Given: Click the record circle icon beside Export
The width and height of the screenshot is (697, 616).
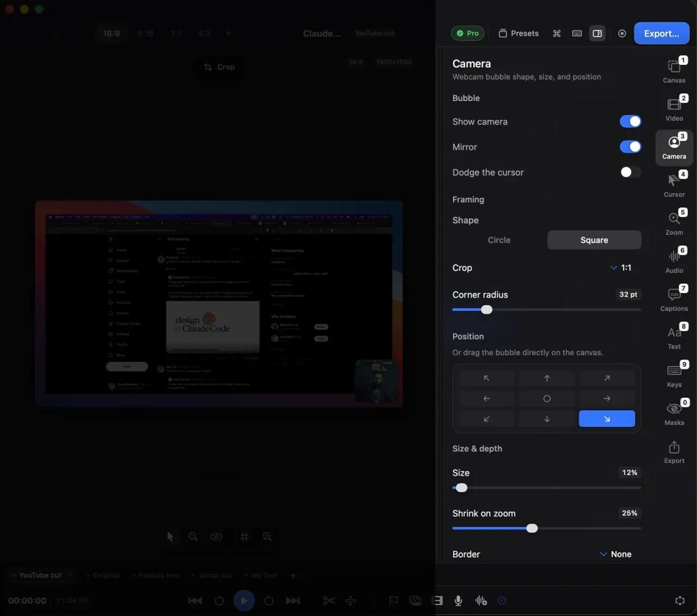Looking at the screenshot, I should click(622, 33).
